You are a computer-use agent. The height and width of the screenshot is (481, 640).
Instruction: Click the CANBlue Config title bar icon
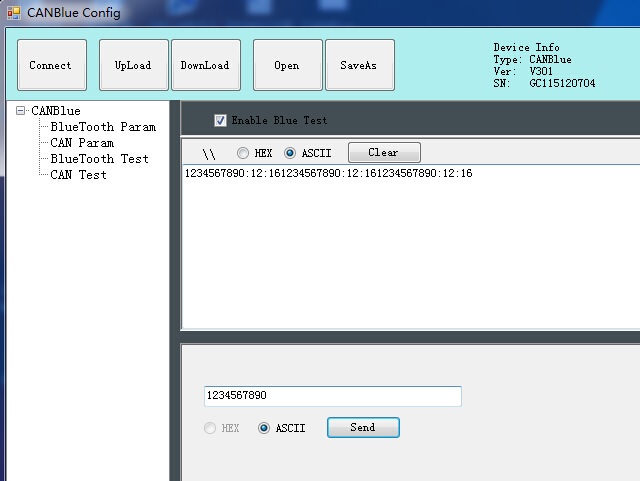[14, 13]
